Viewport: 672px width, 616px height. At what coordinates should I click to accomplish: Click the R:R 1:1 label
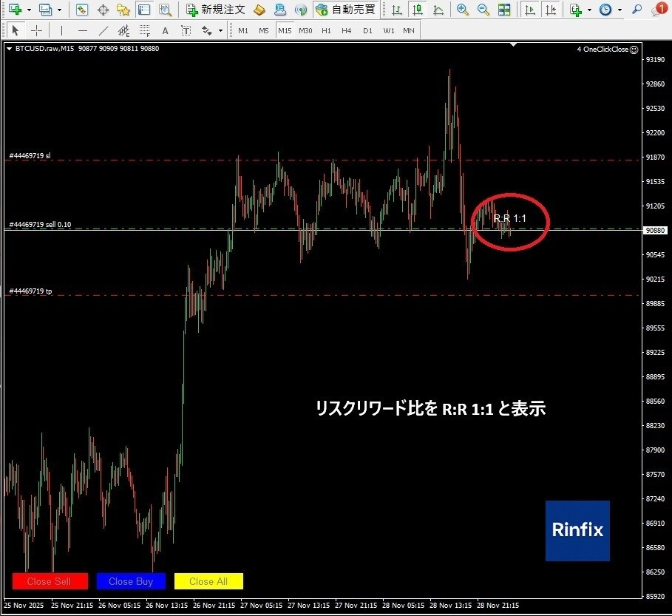coord(509,219)
